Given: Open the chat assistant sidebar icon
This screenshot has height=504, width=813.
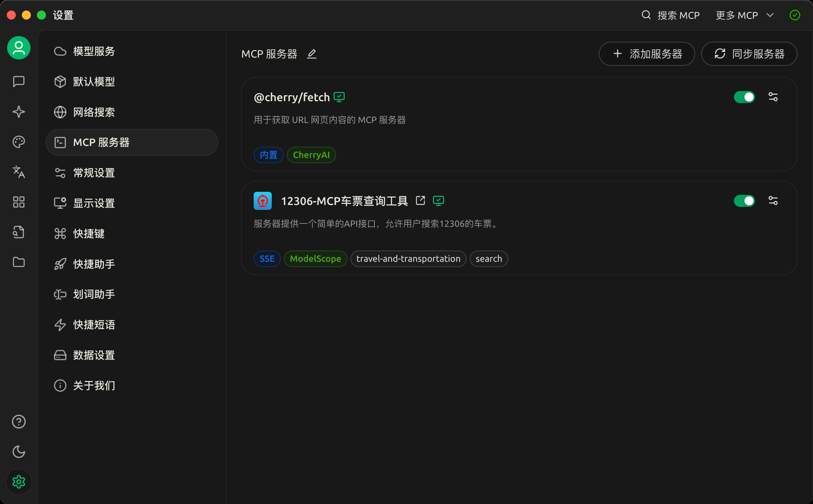Looking at the screenshot, I should tap(18, 82).
